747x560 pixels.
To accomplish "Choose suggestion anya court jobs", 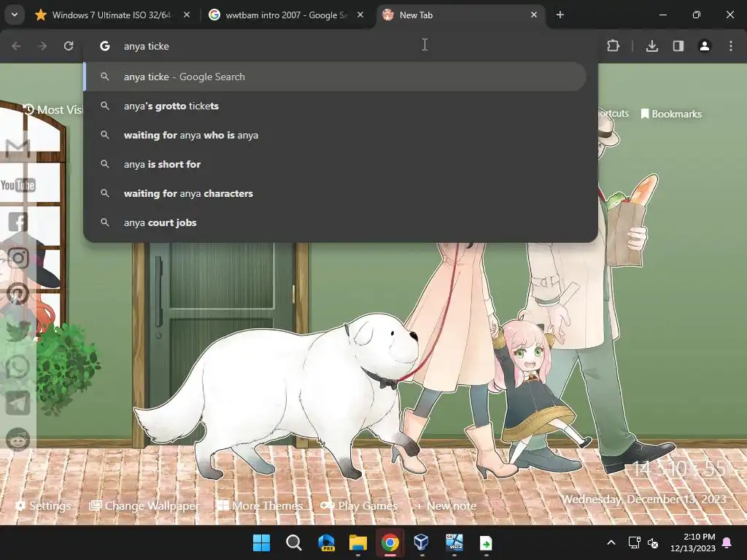I will (336, 222).
